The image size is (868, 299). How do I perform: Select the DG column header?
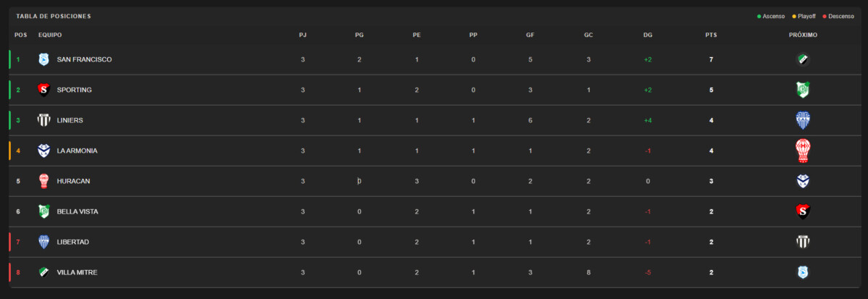click(647, 35)
